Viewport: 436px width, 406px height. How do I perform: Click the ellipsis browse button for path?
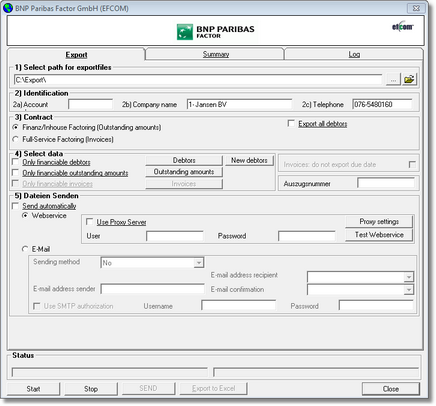393,80
